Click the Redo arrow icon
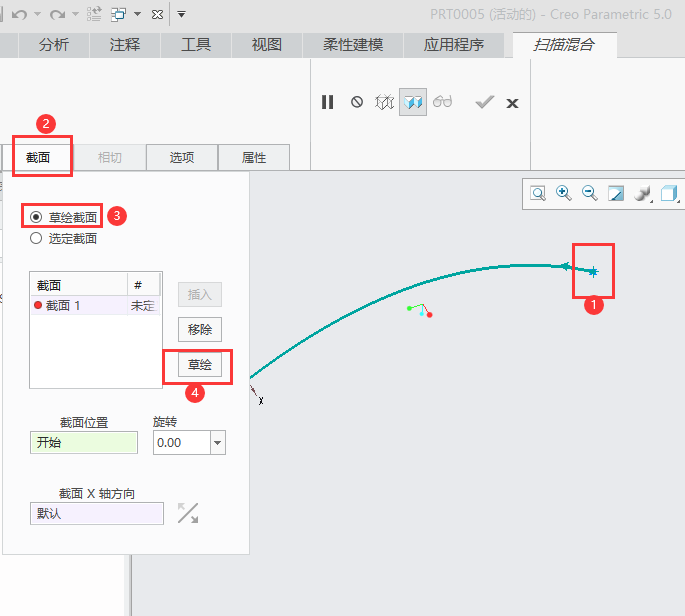685x616 pixels. pyautogui.click(x=57, y=14)
